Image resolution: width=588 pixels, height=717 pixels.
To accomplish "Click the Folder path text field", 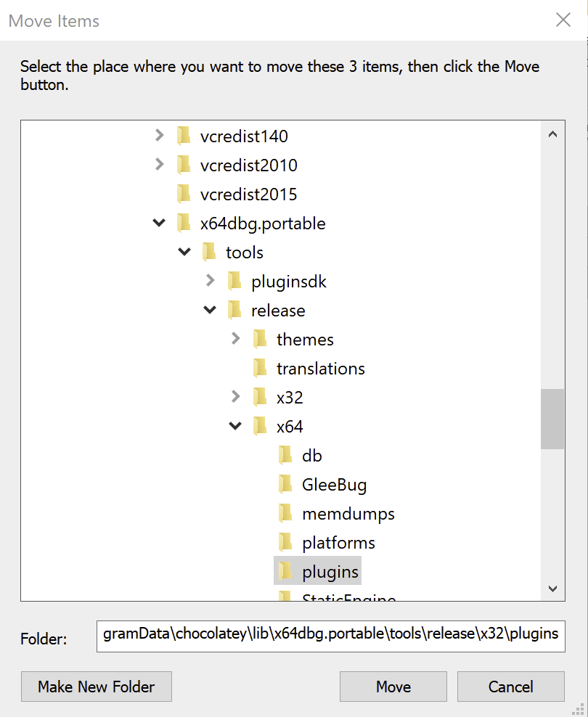I will pyautogui.click(x=330, y=634).
